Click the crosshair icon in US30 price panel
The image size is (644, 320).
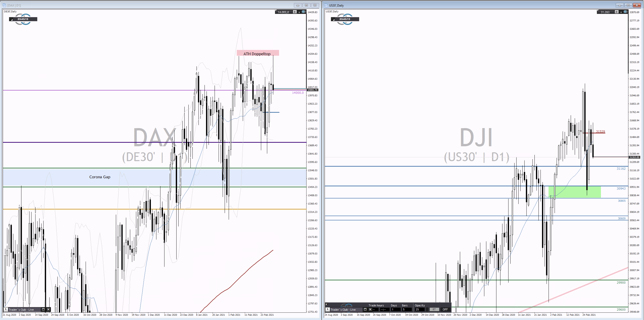[617, 12]
